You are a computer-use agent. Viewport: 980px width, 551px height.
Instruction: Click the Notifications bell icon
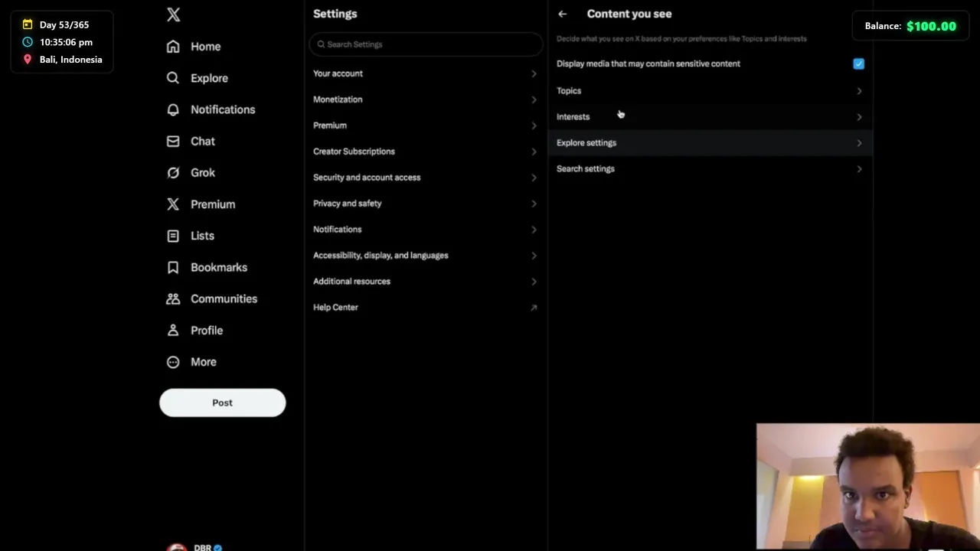(x=173, y=109)
